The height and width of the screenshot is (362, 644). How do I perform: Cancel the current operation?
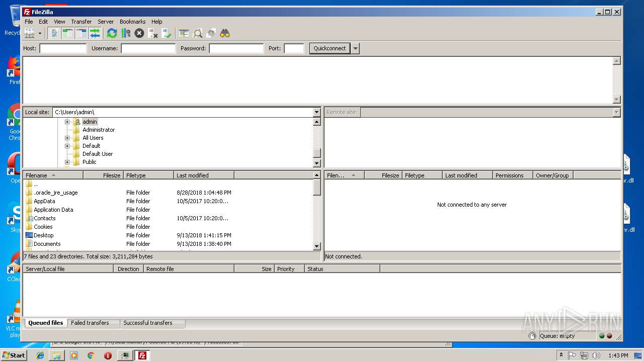[x=139, y=33]
